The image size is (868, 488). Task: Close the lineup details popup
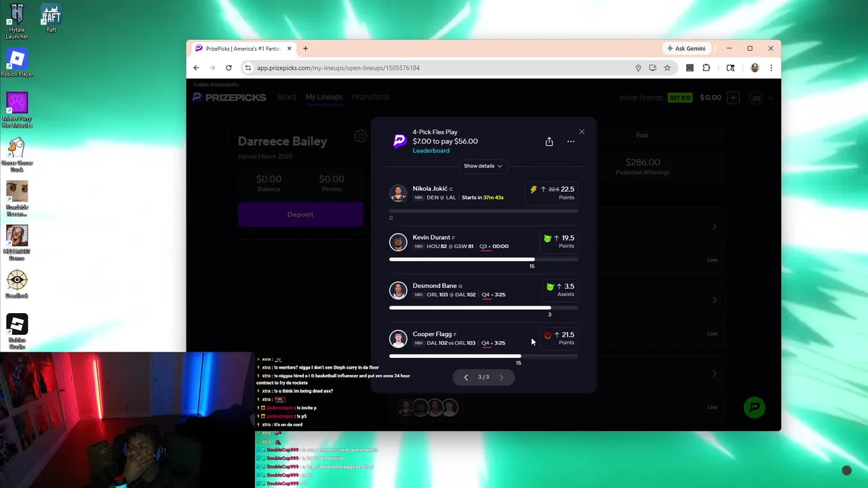coord(581,131)
